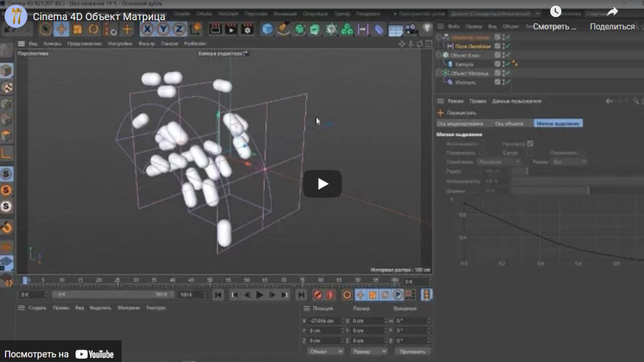This screenshot has height=362, width=644.
Task: Collapse the Объект Клон tree node
Action: (x=438, y=55)
